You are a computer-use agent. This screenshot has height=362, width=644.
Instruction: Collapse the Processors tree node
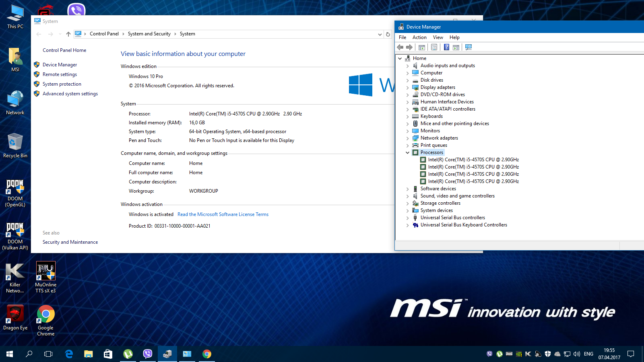(x=407, y=153)
